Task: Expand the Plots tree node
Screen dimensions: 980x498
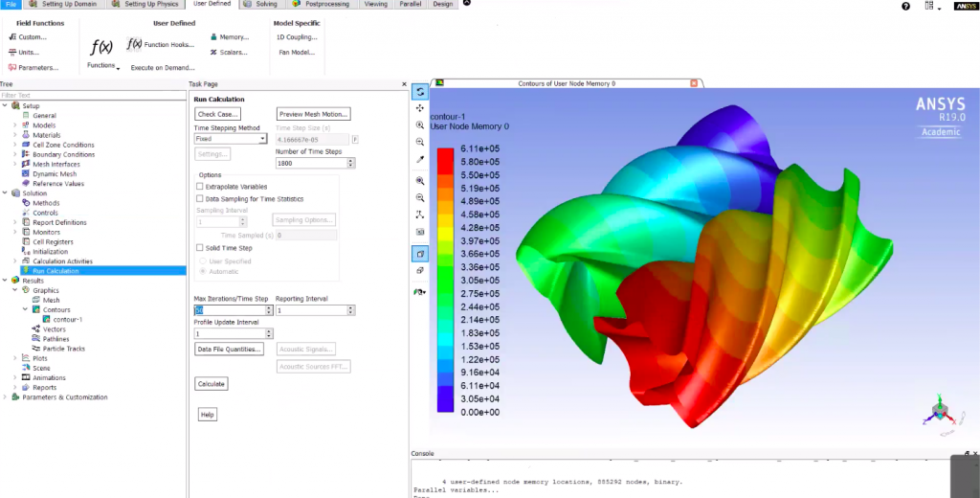Action: click(x=15, y=358)
